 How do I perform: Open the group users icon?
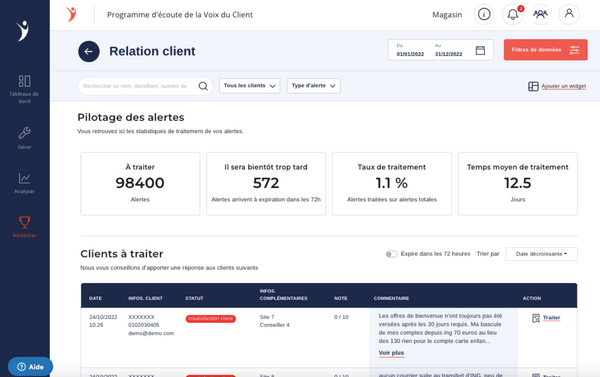coord(540,15)
